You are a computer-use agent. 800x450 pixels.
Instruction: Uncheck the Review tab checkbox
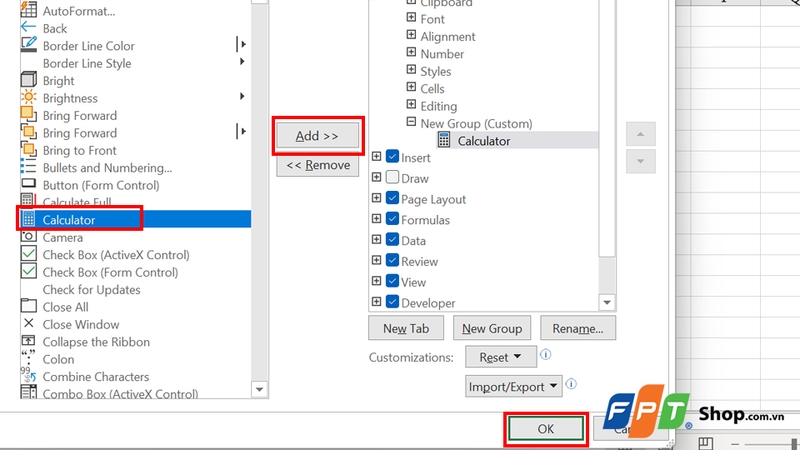point(392,260)
